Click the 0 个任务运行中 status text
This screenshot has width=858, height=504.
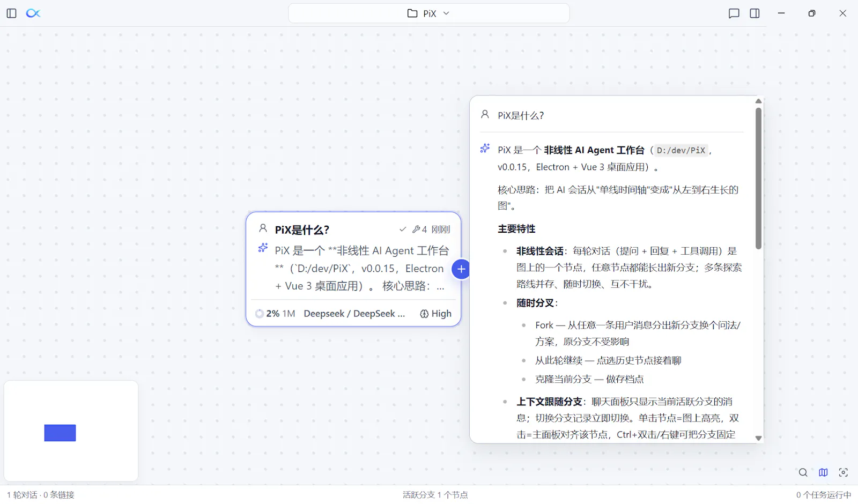point(823,495)
